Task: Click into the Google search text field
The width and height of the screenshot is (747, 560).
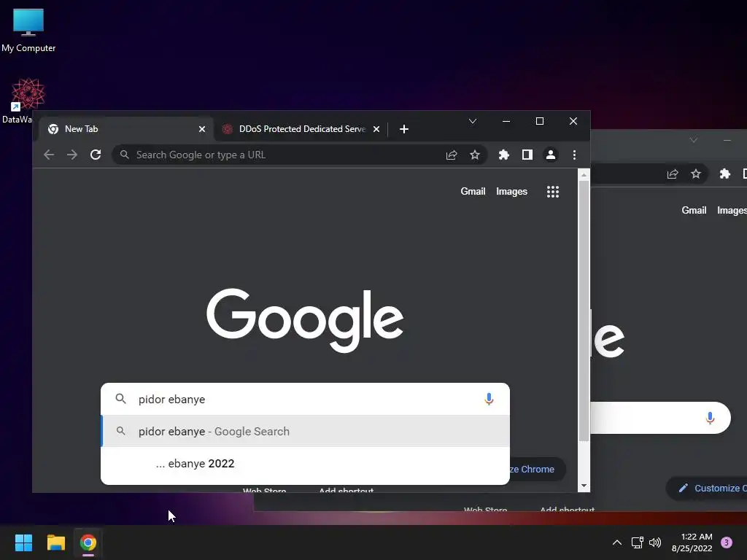Action: 305,399
